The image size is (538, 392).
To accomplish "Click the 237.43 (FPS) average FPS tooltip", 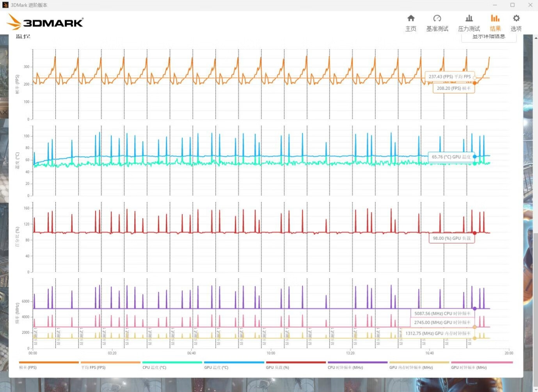I will click(449, 77).
